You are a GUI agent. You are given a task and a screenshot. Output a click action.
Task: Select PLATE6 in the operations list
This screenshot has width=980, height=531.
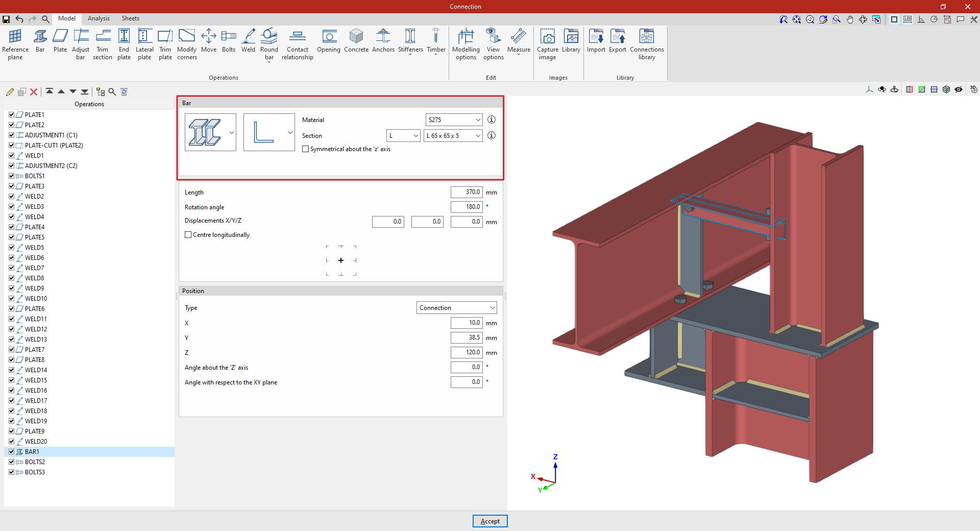(35, 309)
